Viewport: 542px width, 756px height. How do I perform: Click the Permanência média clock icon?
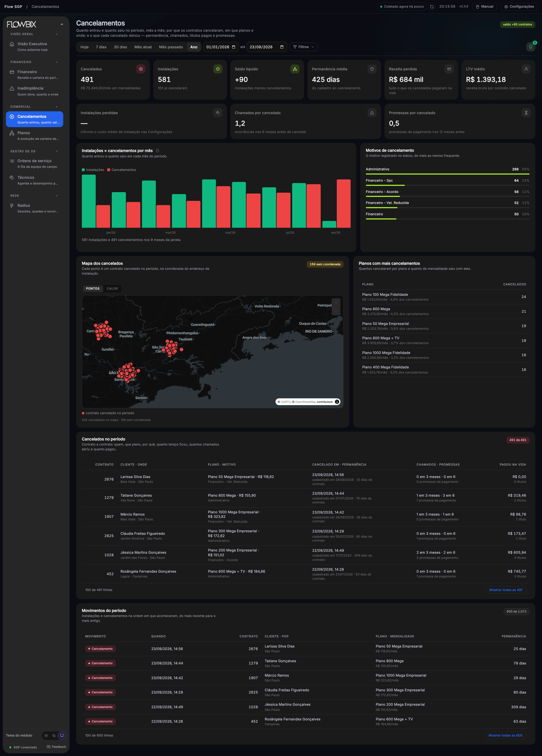click(x=372, y=69)
